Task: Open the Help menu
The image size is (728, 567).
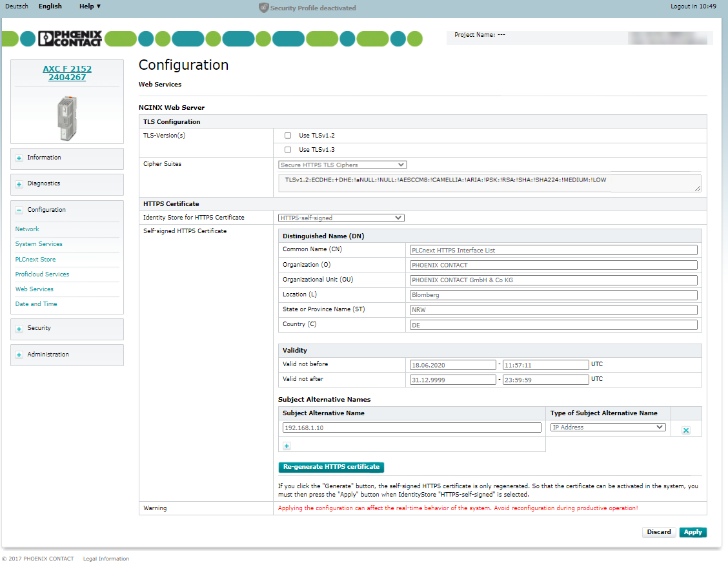Action: [90, 6]
